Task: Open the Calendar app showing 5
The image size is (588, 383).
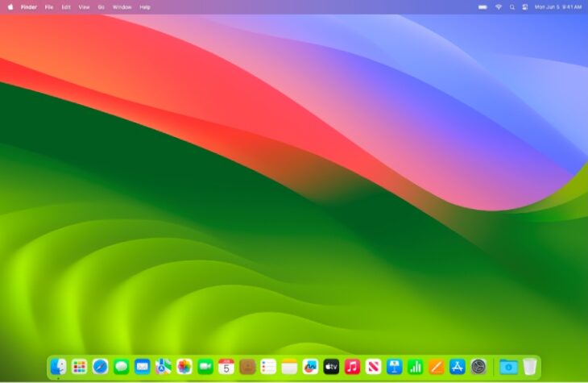Action: click(226, 367)
